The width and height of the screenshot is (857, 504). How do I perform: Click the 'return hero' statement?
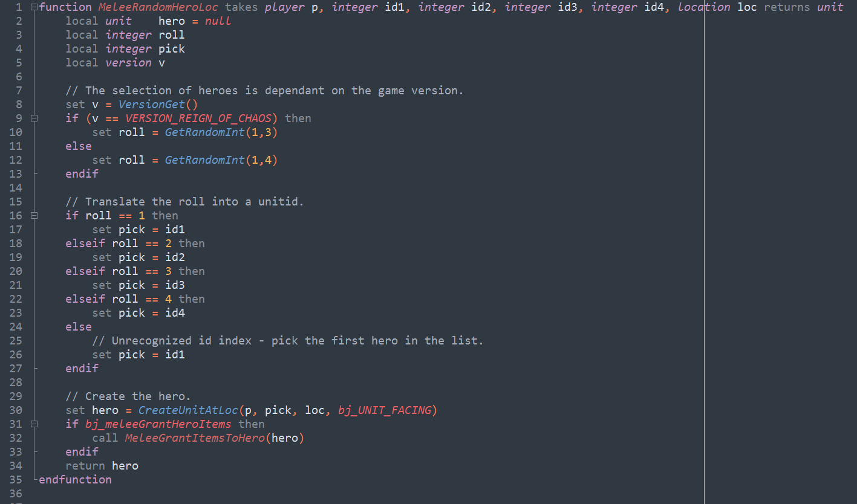pos(102,466)
